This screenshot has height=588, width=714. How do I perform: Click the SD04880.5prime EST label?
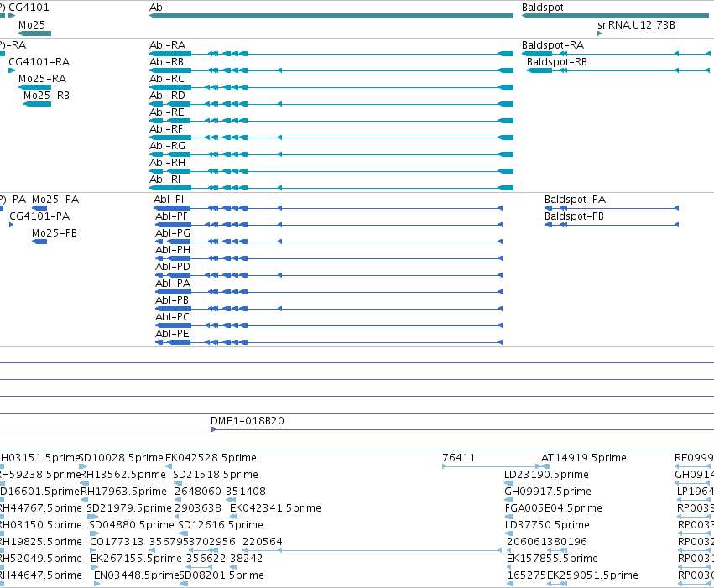pos(132,525)
